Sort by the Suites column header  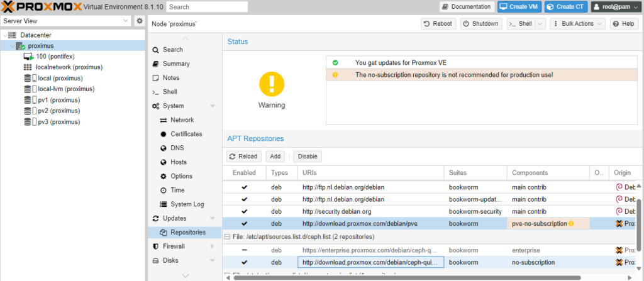(x=475, y=173)
